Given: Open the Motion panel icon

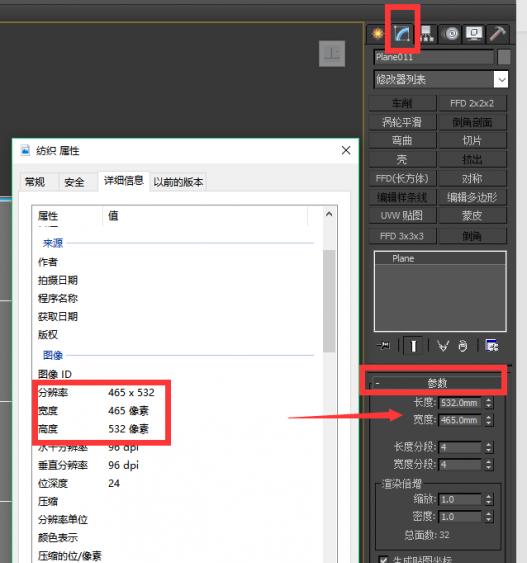Looking at the screenshot, I should pyautogui.click(x=451, y=34).
